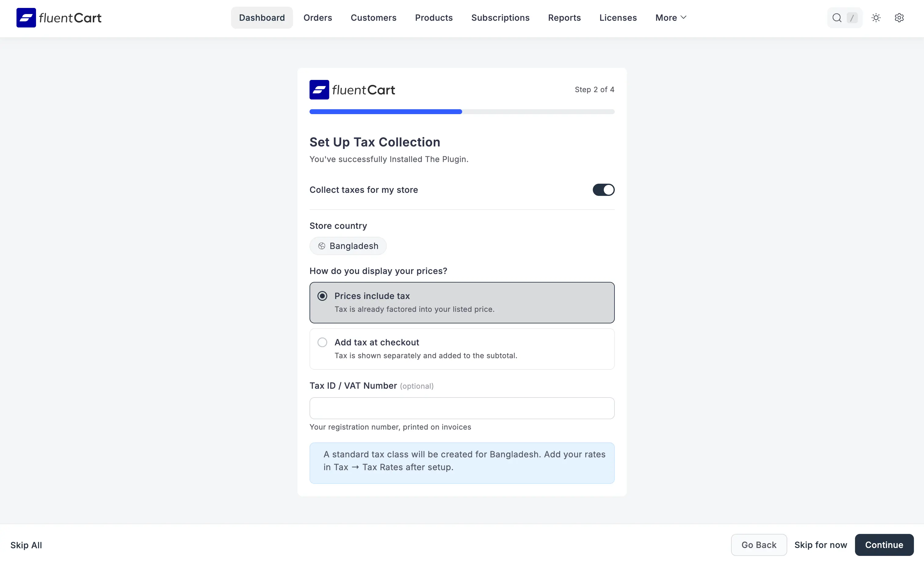This screenshot has height=562, width=924.
Task: Select the Add tax at checkout radio option
Action: click(322, 342)
